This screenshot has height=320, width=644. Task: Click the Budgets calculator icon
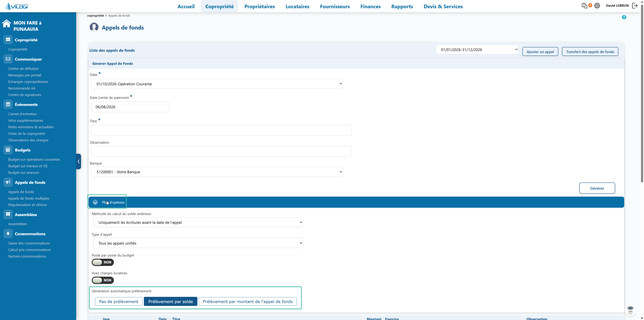[x=8, y=150]
